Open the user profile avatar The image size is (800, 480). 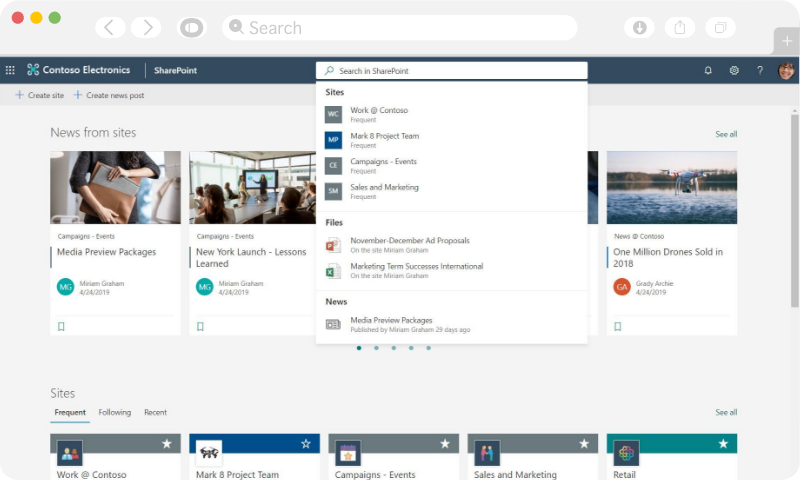click(x=787, y=70)
